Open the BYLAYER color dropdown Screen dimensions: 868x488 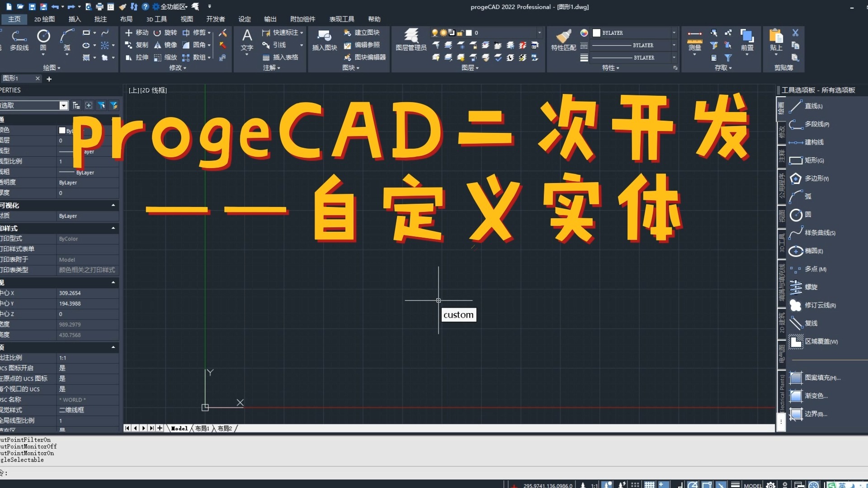click(x=674, y=33)
